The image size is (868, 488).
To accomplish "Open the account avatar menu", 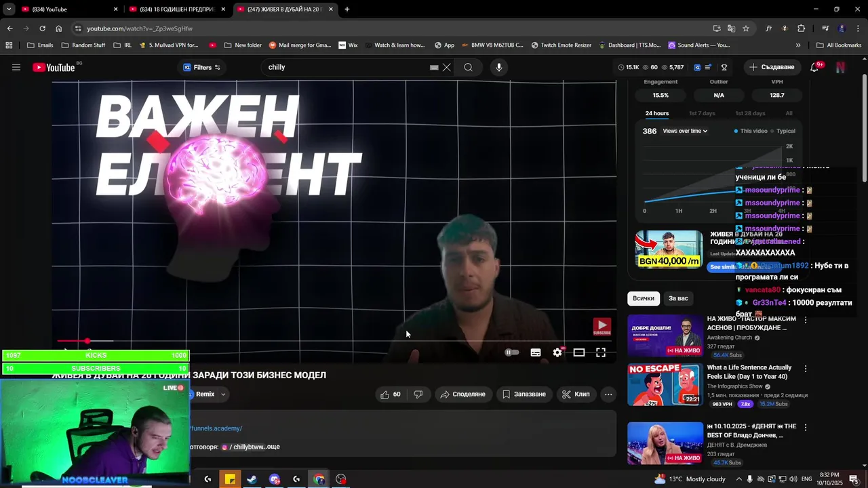I will (841, 67).
